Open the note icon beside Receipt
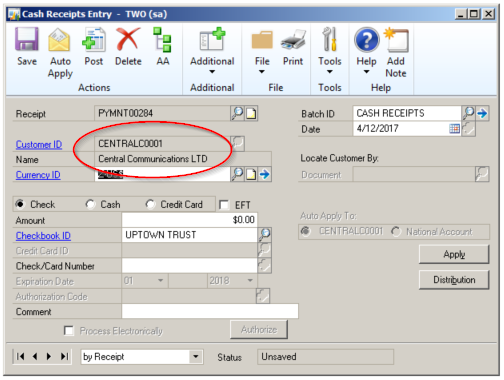The height and width of the screenshot is (380, 504). 251,113
